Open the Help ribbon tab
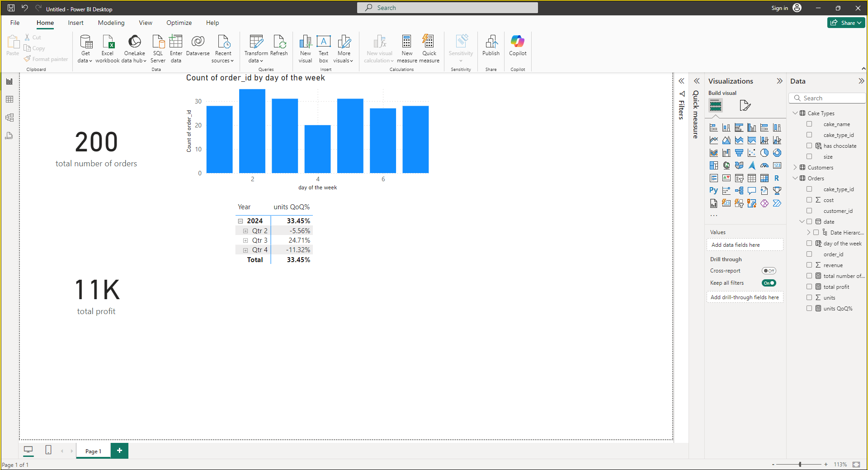Viewport: 868px width, 470px height. tap(212, 23)
